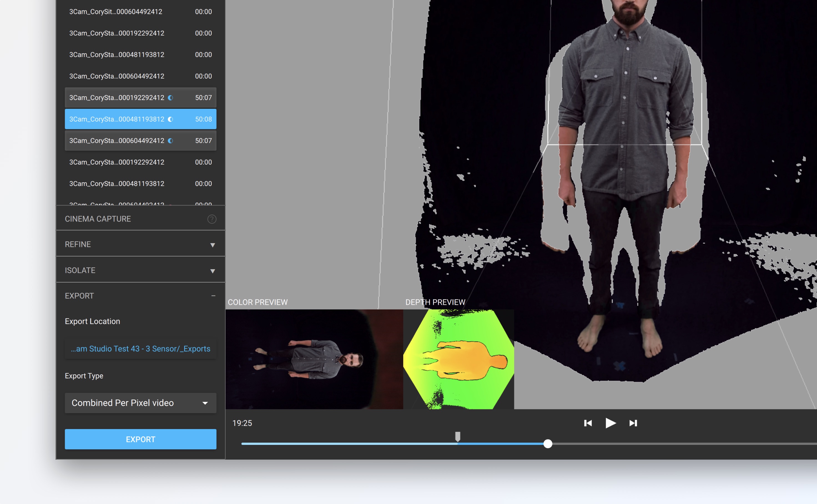
Task: Click the gray timeline marker
Action: coord(458,436)
